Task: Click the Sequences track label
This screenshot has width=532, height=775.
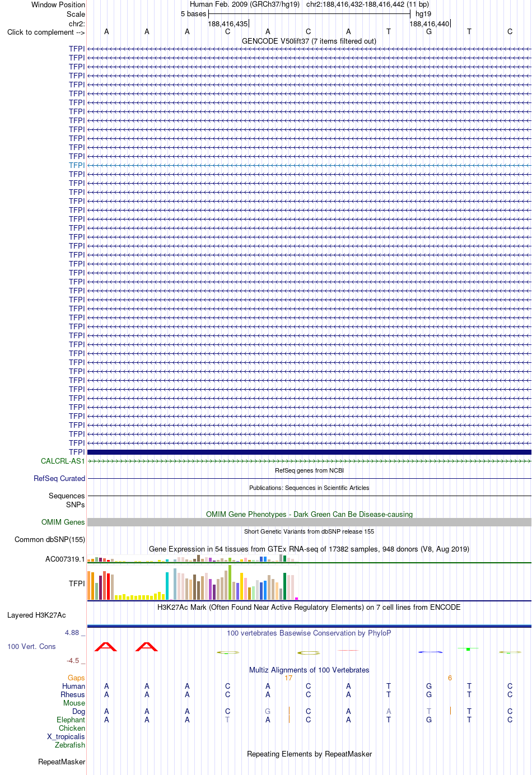Action: (x=67, y=496)
